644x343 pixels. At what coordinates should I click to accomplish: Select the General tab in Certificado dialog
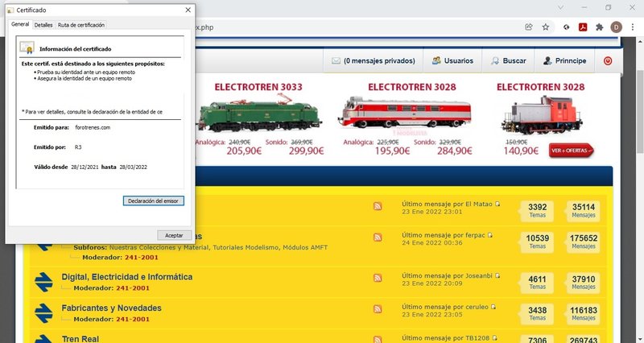(20, 24)
